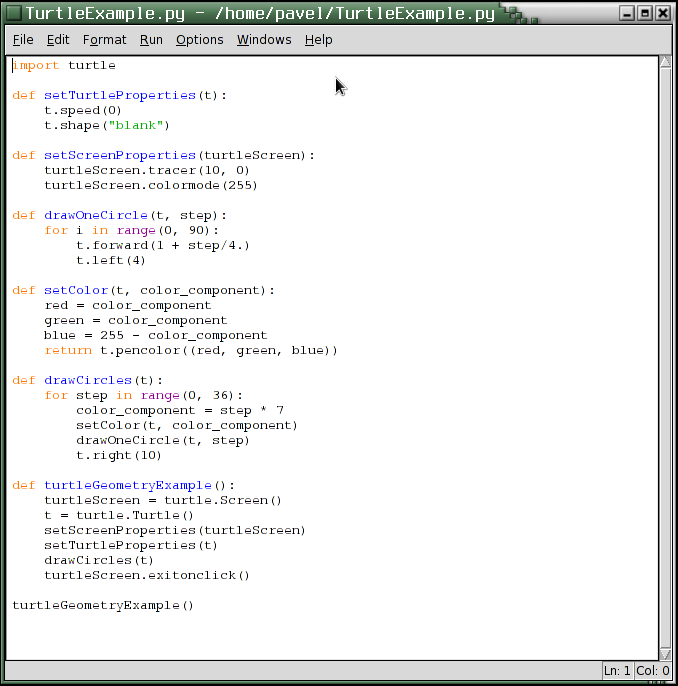Click the 'turtleScreen = turtle.Screen()' line
The width and height of the screenshot is (678, 686).
tap(163, 500)
